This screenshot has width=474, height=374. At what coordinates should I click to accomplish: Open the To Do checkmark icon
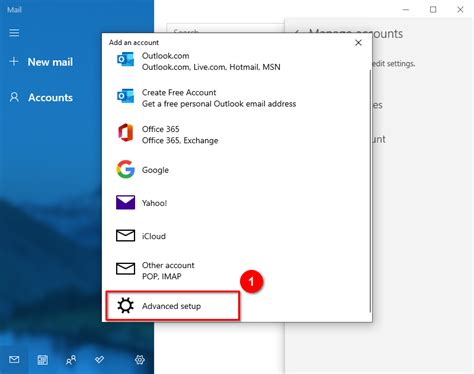point(99,359)
